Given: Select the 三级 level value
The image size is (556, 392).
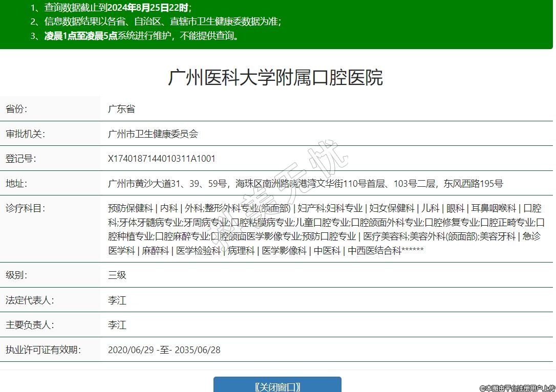Looking at the screenshot, I should point(117,275).
